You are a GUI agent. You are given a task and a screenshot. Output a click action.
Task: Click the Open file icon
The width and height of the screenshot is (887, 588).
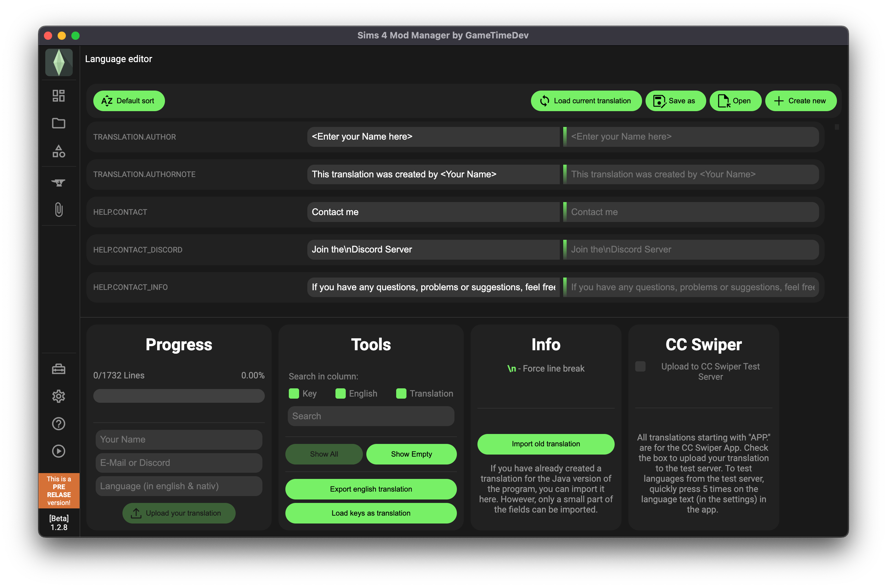pos(724,101)
